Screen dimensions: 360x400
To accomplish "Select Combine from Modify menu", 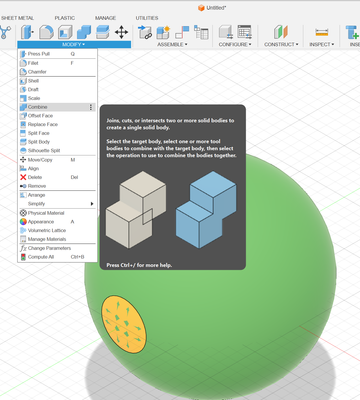I will pyautogui.click(x=57, y=107).
